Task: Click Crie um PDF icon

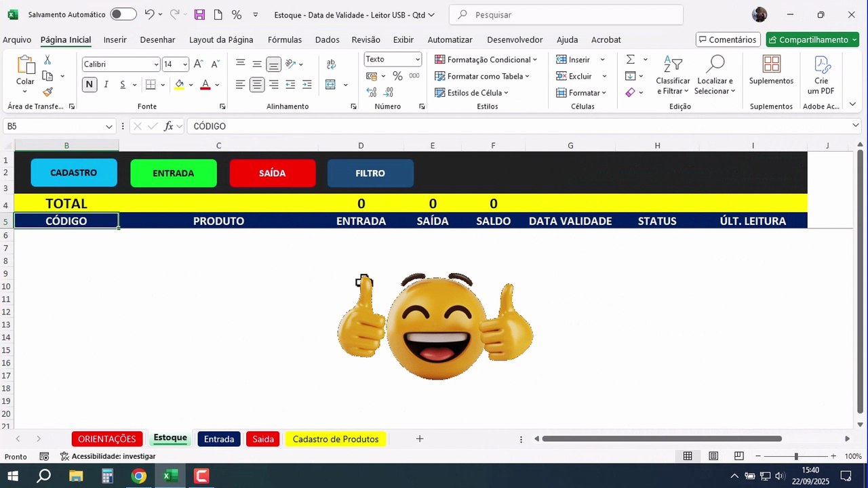Action: pyautogui.click(x=821, y=75)
